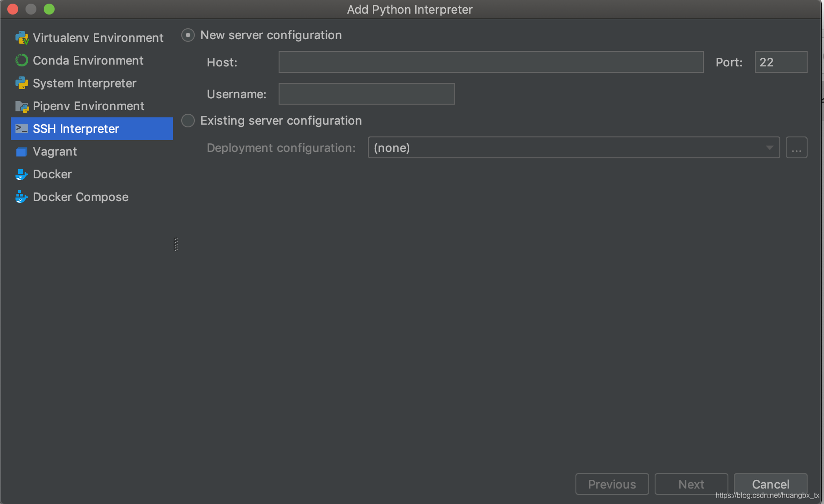824x504 pixels.
Task: Select New server configuration radio button
Action: coord(188,35)
